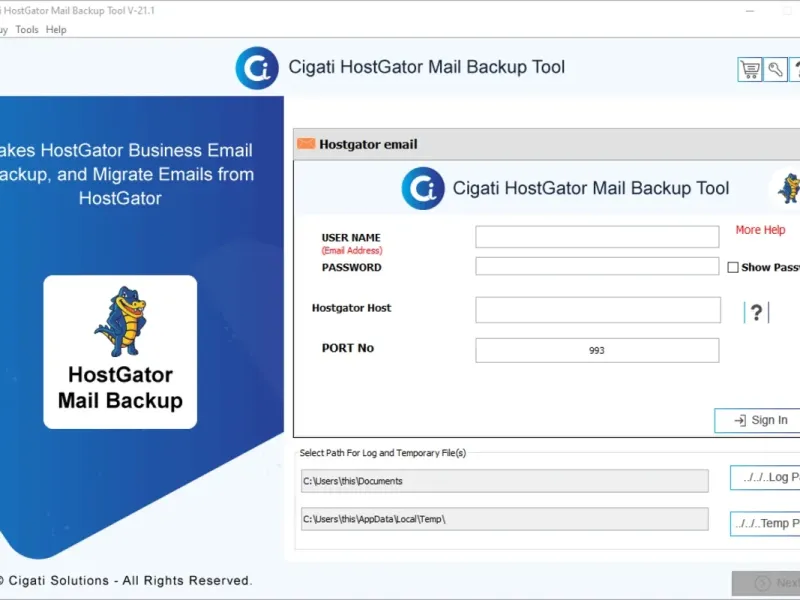Viewport: 800px width, 600px height.
Task: Click the red (Email Address) label
Action: pyautogui.click(x=352, y=251)
